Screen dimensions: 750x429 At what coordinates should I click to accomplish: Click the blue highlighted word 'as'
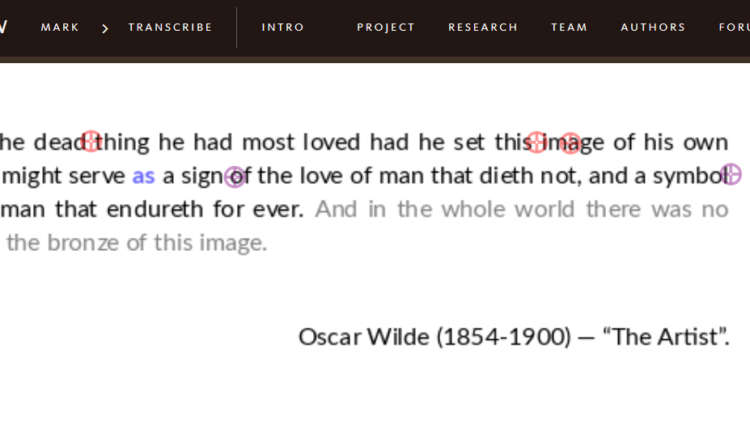coord(143,176)
